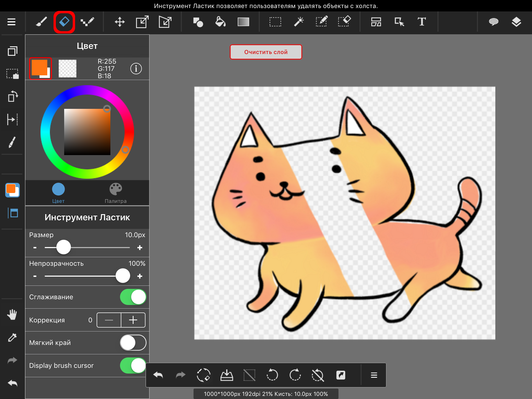Select the Eyedropper tool
532x399 pixels.
pos(11,337)
